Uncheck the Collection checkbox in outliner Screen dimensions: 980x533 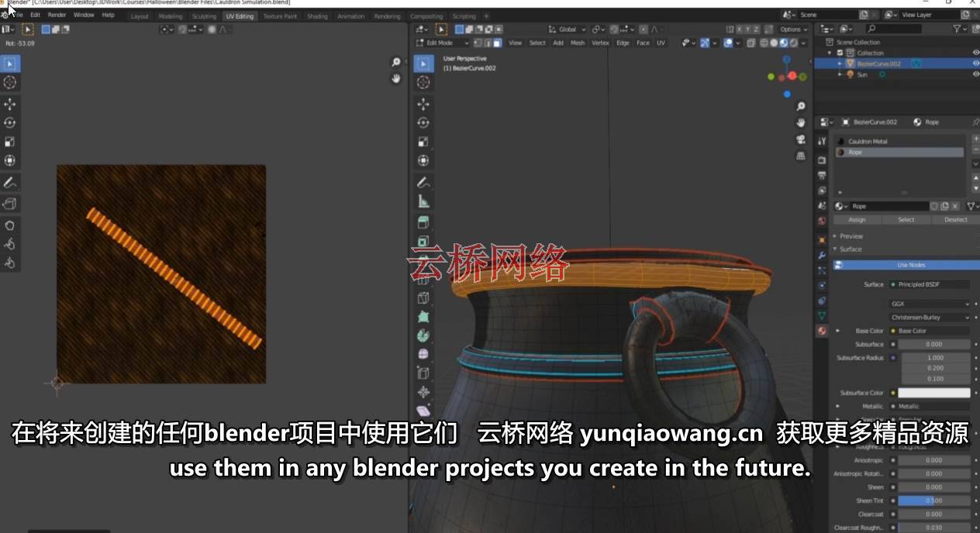click(x=840, y=53)
